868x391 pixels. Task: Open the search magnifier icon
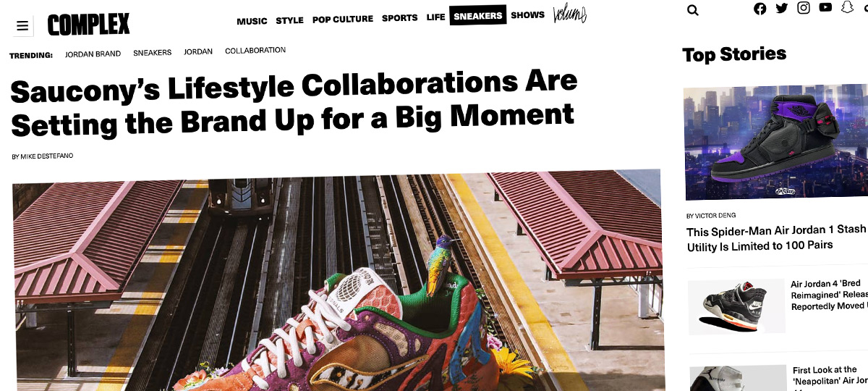(x=693, y=9)
